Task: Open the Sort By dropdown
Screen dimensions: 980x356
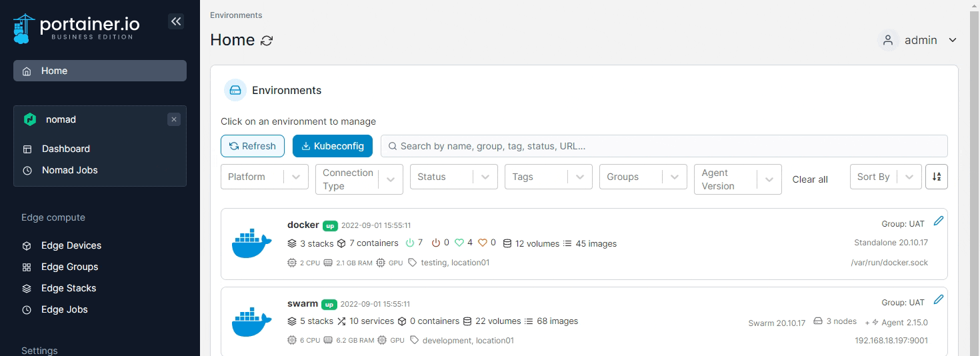Action: 886,177
